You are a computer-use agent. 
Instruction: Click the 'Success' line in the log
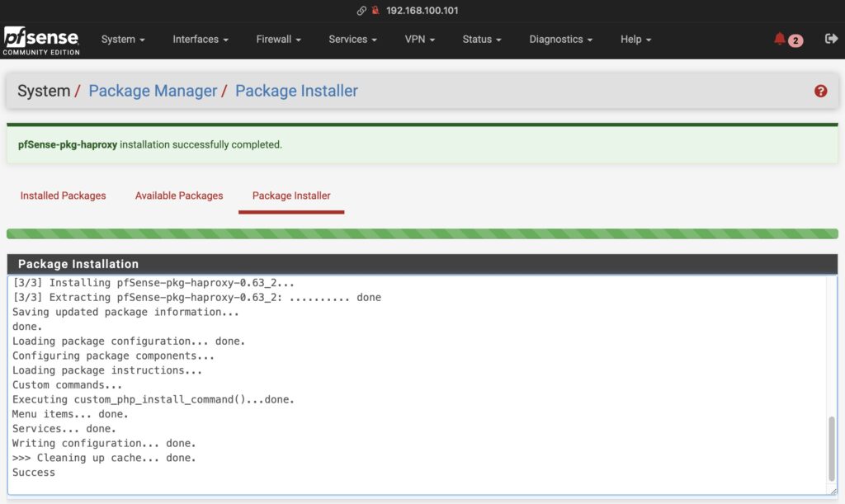click(x=33, y=472)
